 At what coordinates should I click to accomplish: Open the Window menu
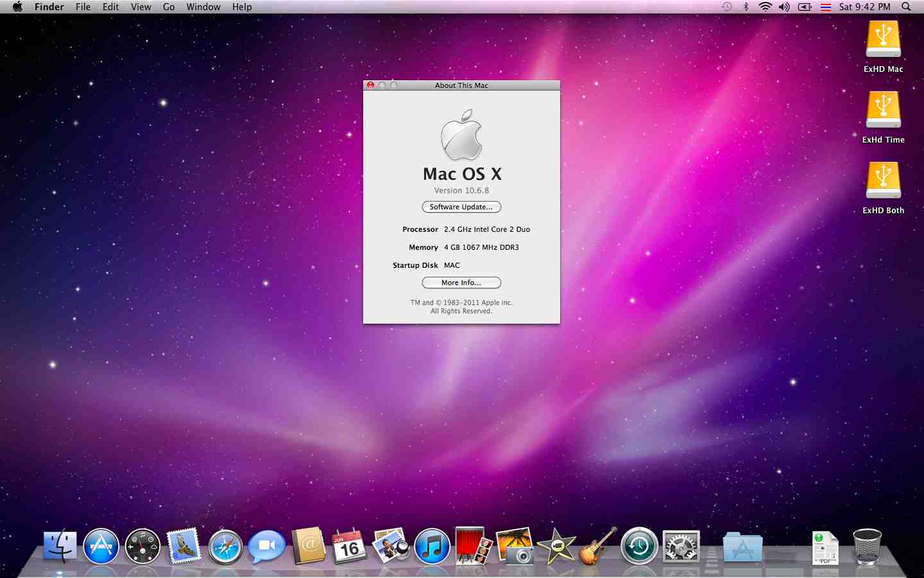tap(203, 7)
